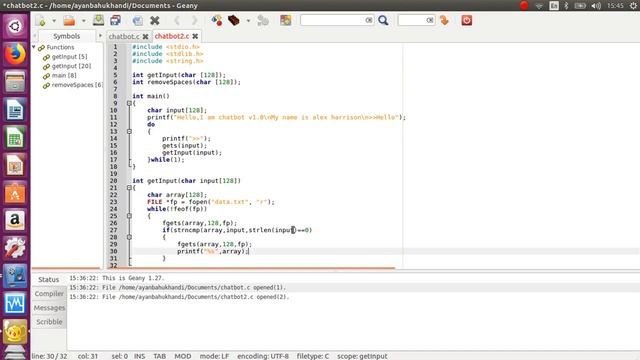640x360 pixels.
Task: Select main [8] symbol
Action: point(64,76)
